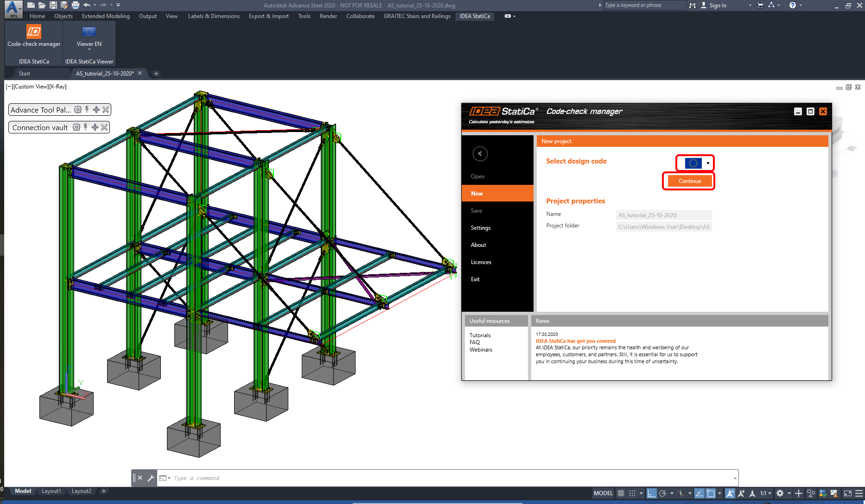The image size is (865, 504).
Task: Click the command line customize wrench icon
Action: (151, 478)
